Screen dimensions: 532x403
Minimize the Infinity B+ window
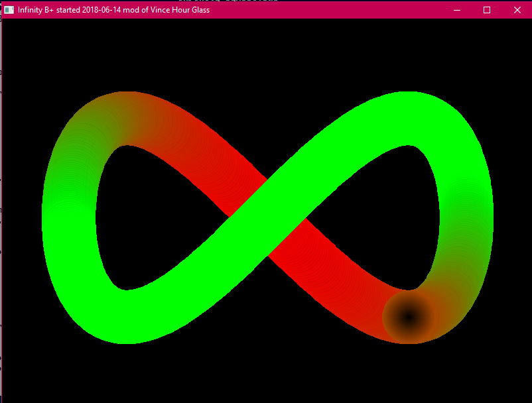(456, 10)
